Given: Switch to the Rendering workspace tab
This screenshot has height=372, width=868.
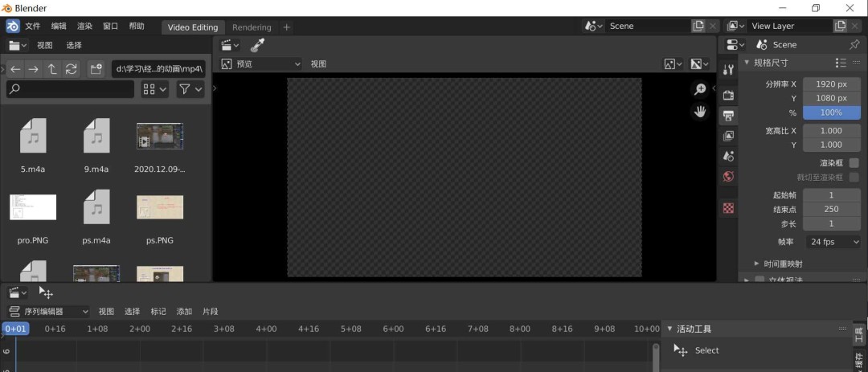Looking at the screenshot, I should point(252,27).
